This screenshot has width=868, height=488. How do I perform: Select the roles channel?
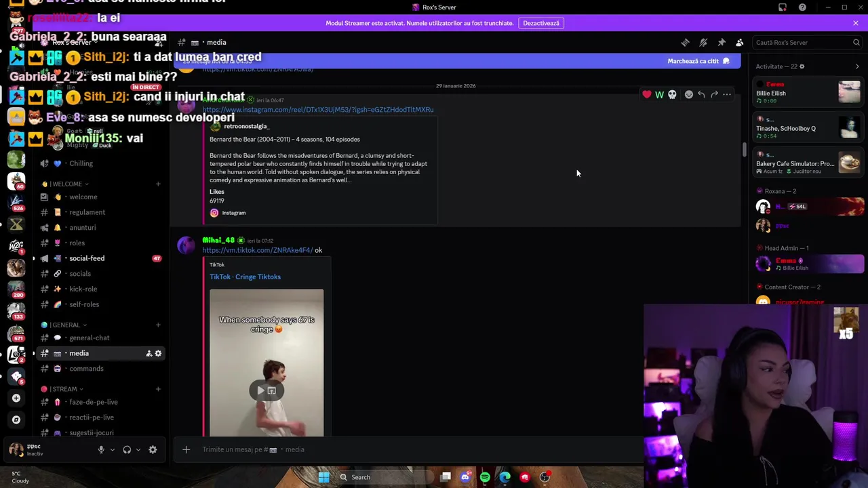pyautogui.click(x=100, y=243)
